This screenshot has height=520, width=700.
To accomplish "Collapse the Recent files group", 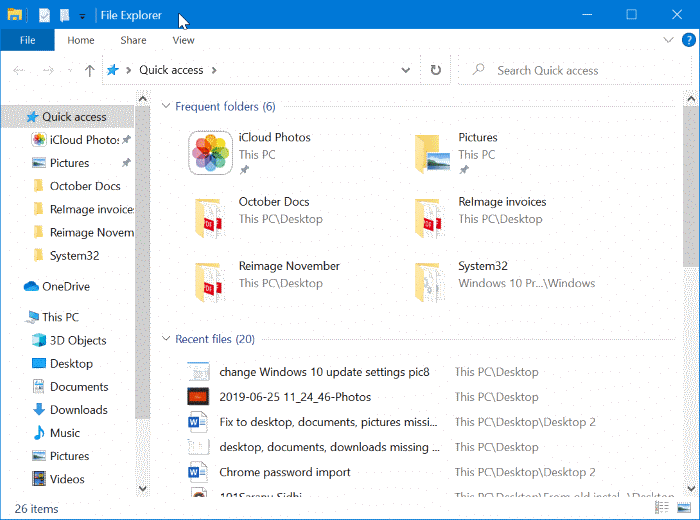I will pos(166,339).
